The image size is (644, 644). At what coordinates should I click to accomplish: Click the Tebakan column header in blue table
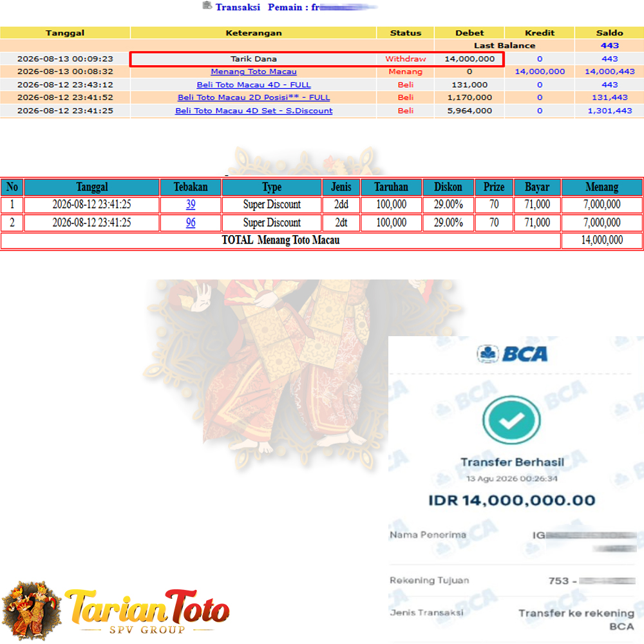click(x=191, y=187)
